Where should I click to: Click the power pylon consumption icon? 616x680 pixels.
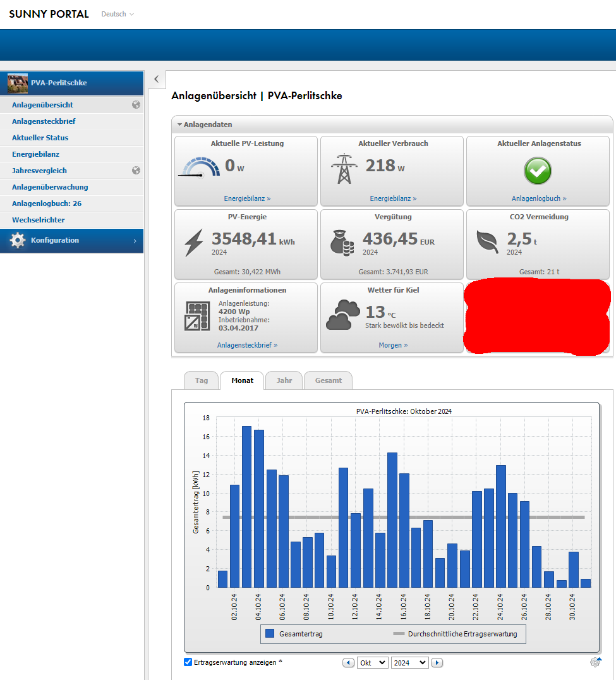tap(343, 169)
